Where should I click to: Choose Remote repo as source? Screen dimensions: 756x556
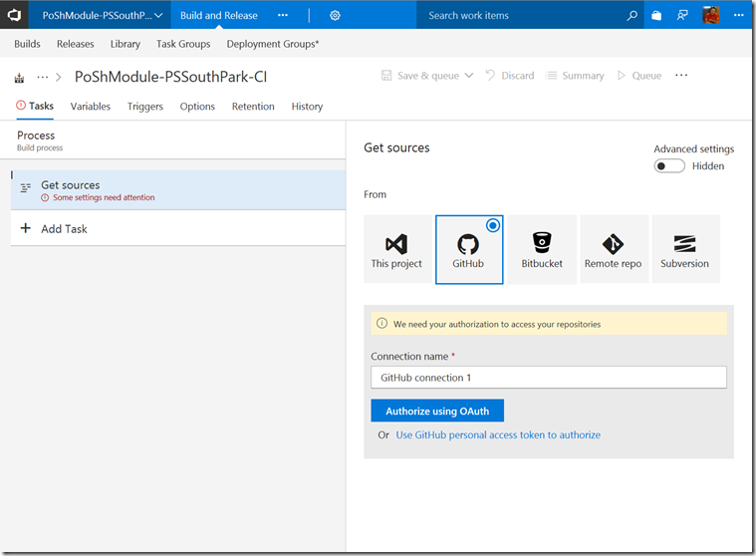point(614,249)
